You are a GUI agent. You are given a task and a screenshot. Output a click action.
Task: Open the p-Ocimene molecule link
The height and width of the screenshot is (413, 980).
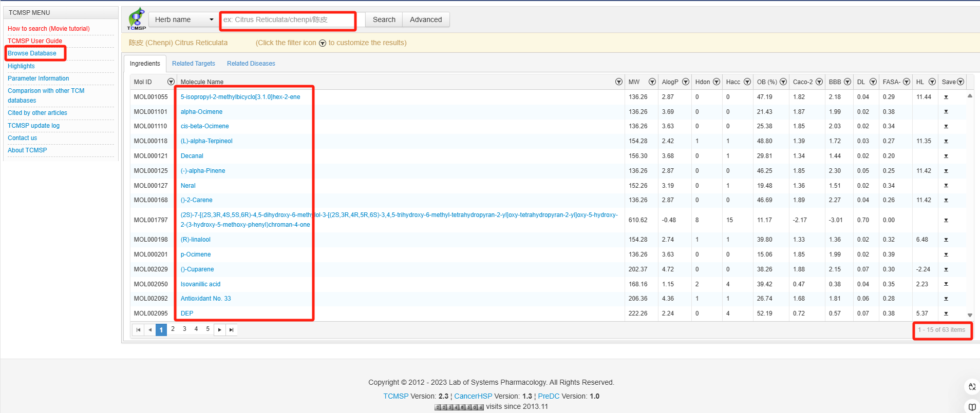(x=196, y=254)
